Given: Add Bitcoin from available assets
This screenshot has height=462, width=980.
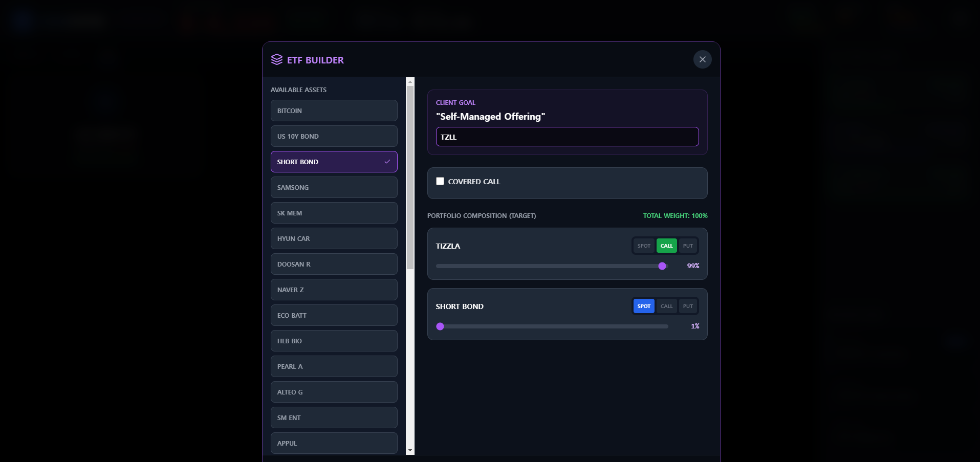Looking at the screenshot, I should 334,111.
